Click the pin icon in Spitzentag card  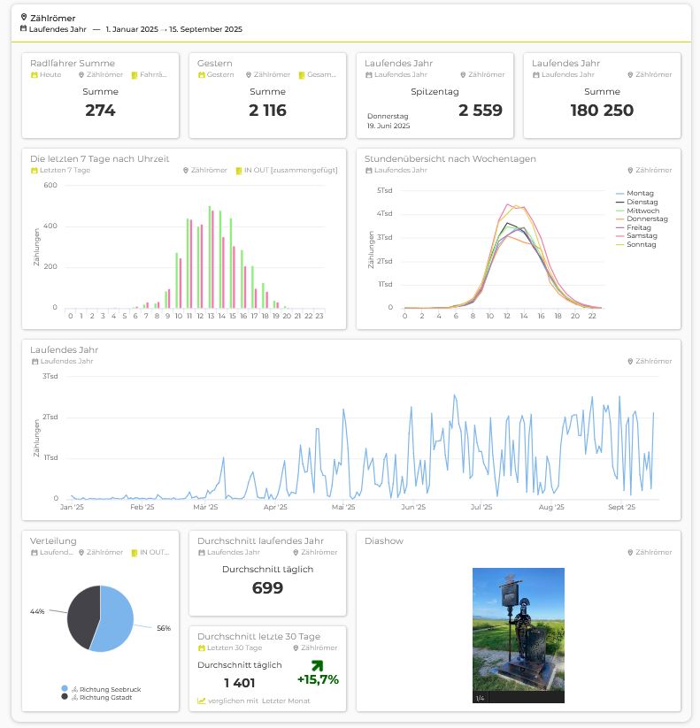pyautogui.click(x=463, y=75)
